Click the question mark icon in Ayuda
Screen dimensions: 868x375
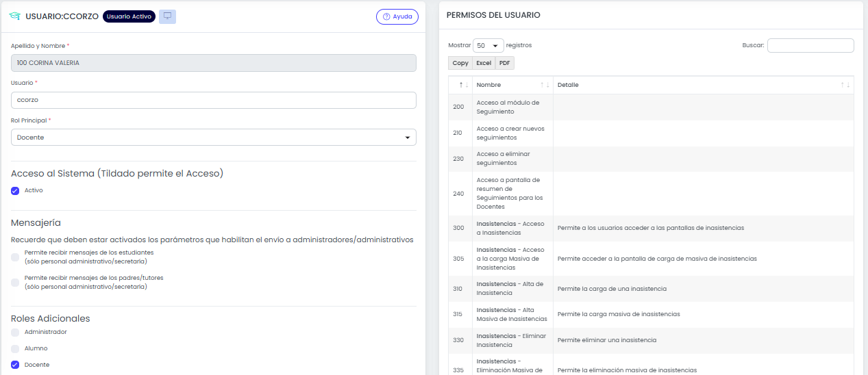click(x=386, y=16)
